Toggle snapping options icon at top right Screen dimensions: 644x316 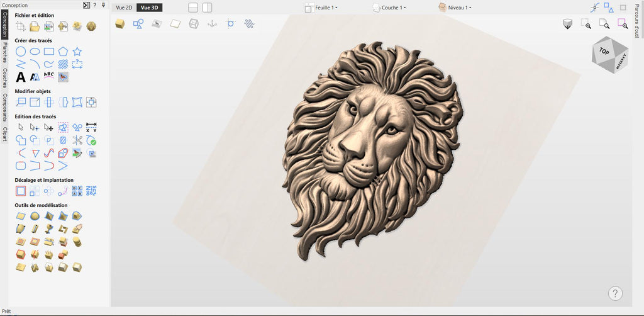[595, 8]
